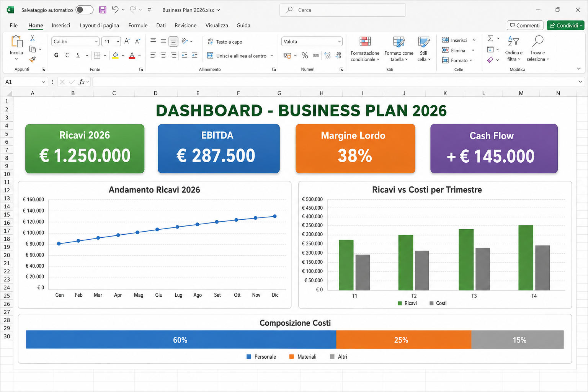Click the Commenti button
Image resolution: width=588 pixels, height=392 pixels.
[525, 25]
